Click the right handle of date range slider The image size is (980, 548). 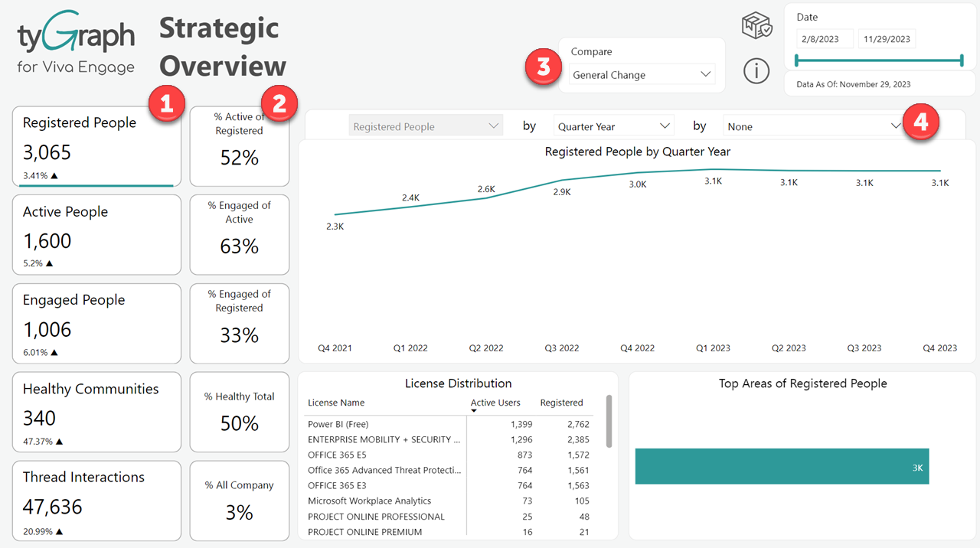tap(961, 60)
